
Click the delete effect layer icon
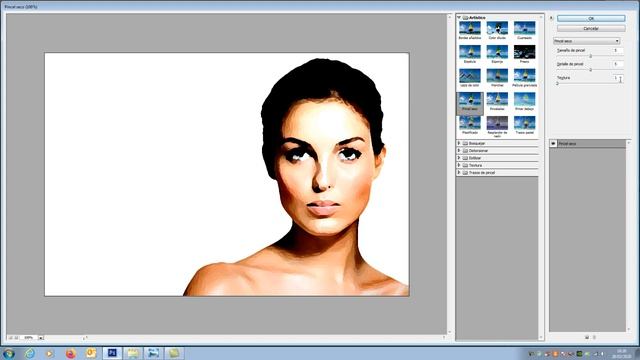point(594,337)
